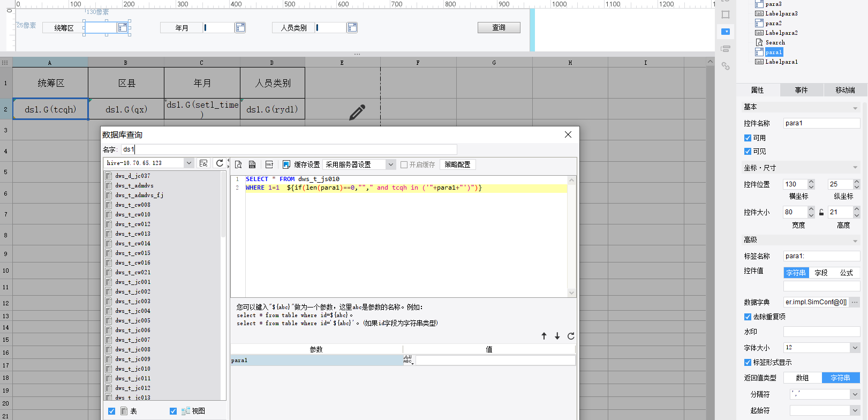The width and height of the screenshot is (868, 420).
Task: Click the 策略配置 button
Action: tap(458, 164)
